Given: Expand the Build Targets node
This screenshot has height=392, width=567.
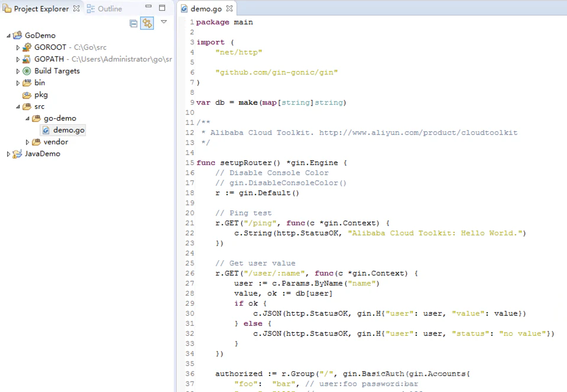Looking at the screenshot, I should point(18,71).
